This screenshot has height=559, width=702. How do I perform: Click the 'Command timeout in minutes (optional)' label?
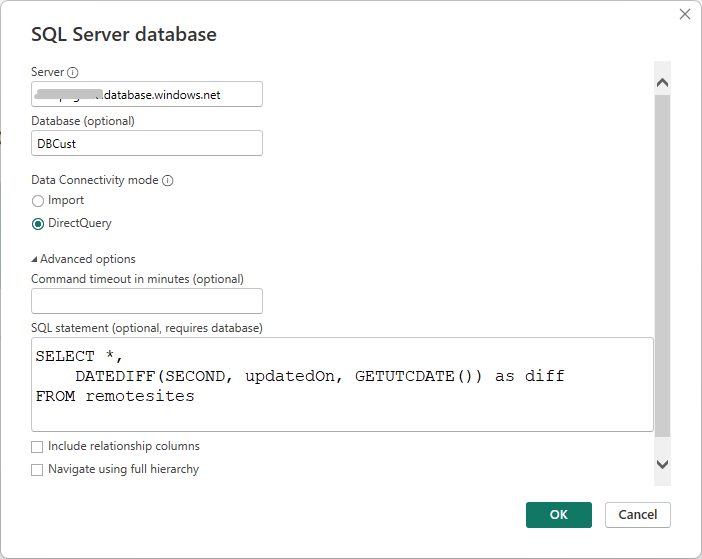(x=137, y=279)
